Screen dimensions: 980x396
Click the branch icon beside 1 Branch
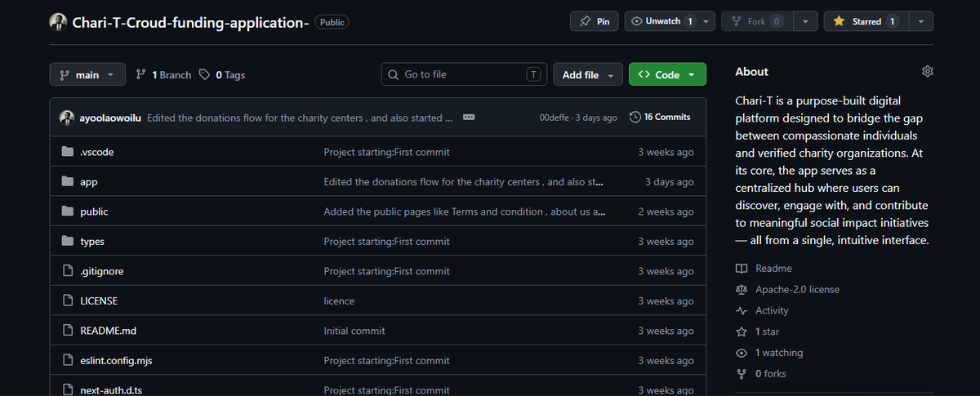tap(141, 74)
